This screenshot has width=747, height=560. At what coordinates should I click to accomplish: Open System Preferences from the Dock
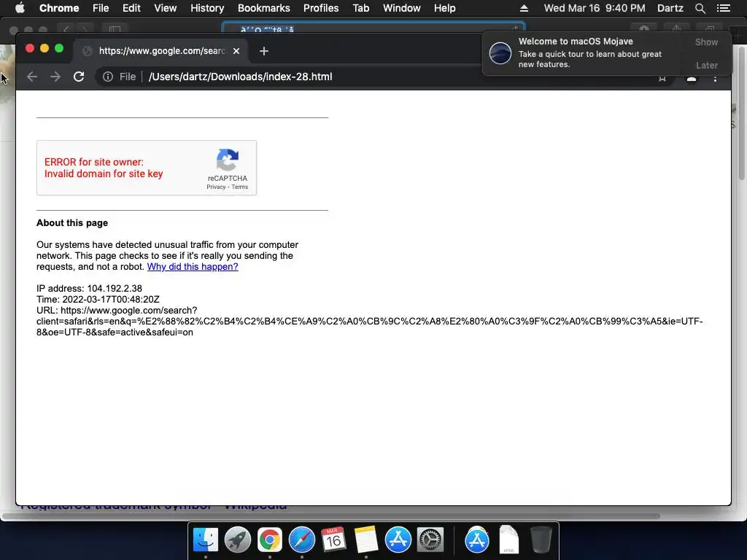pyautogui.click(x=430, y=540)
